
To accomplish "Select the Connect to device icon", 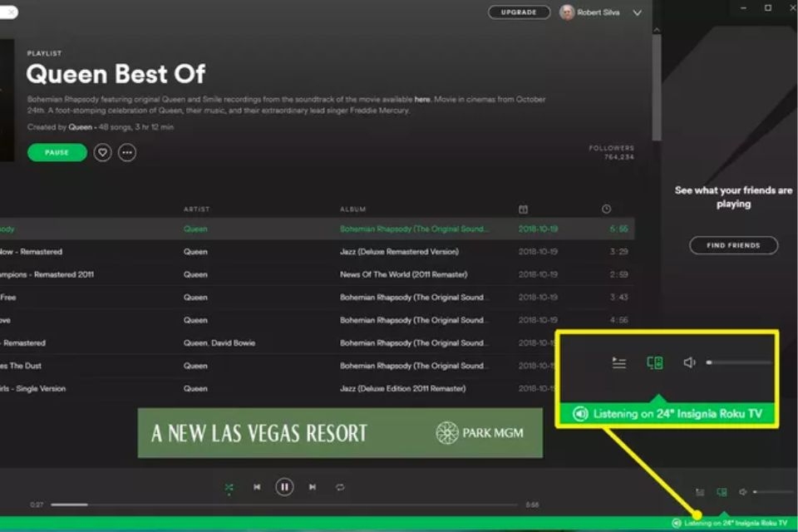I will pyautogui.click(x=653, y=362).
